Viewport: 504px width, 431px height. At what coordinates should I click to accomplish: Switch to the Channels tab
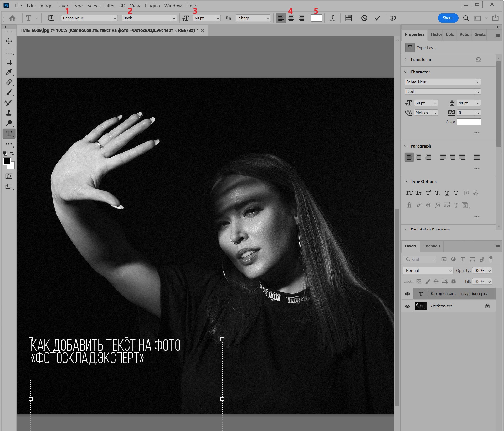[431, 246]
